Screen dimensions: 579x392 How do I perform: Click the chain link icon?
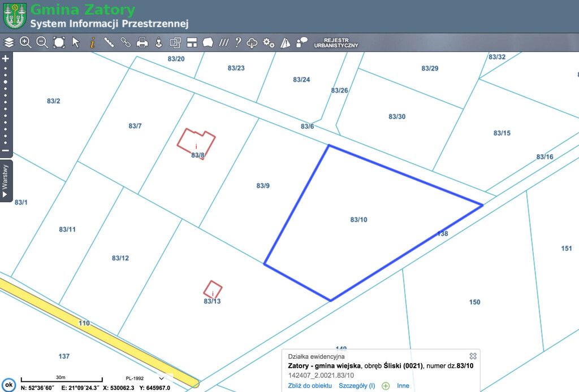[126, 43]
